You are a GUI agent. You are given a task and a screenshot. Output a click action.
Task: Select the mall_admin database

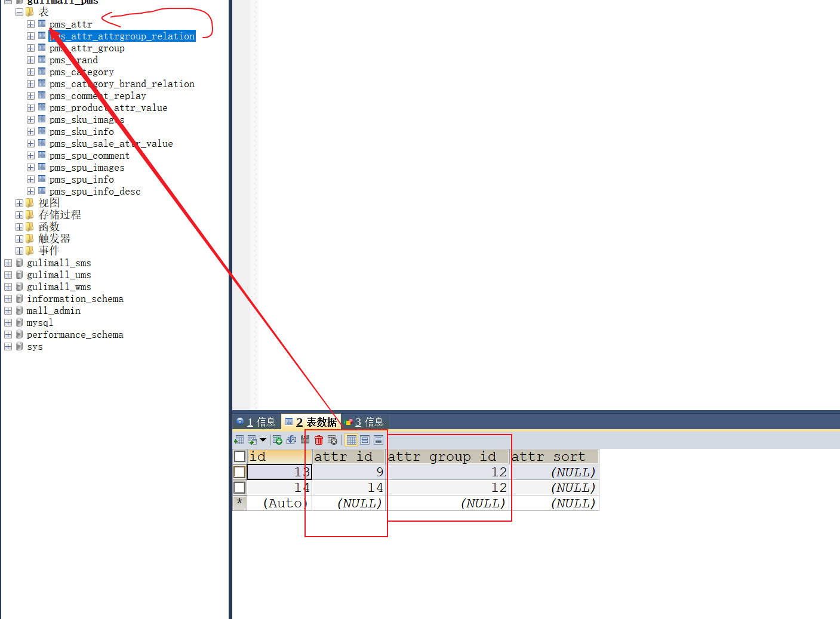point(54,311)
